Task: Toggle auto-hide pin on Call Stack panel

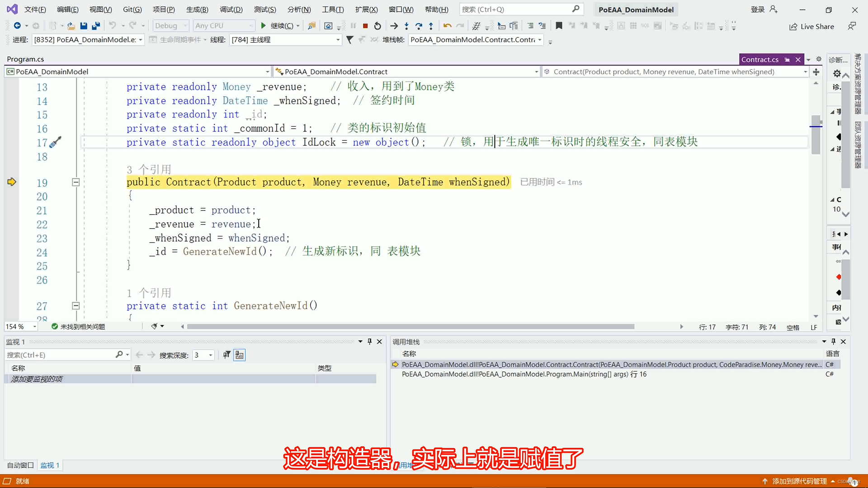Action: (x=833, y=342)
